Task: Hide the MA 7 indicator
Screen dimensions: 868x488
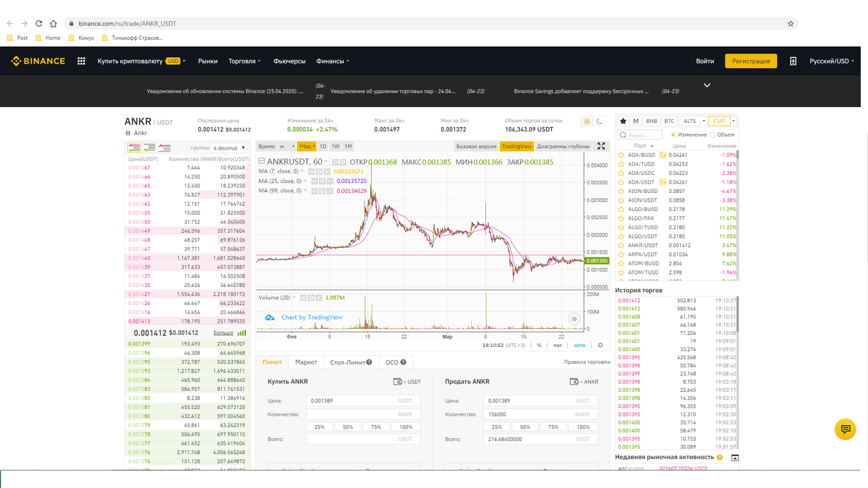Action: [312, 171]
